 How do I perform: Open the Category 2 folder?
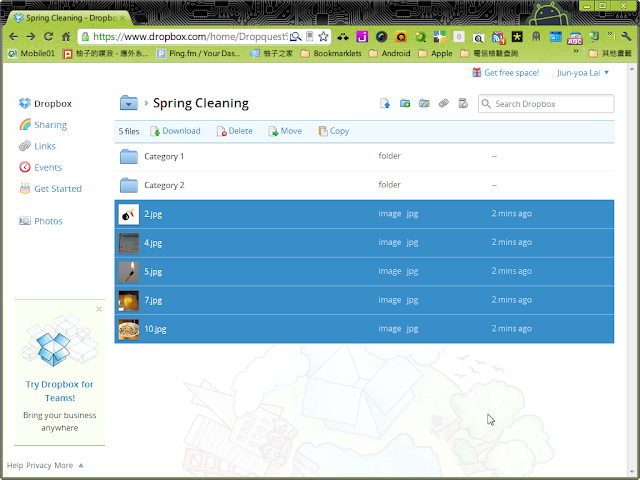pos(164,185)
